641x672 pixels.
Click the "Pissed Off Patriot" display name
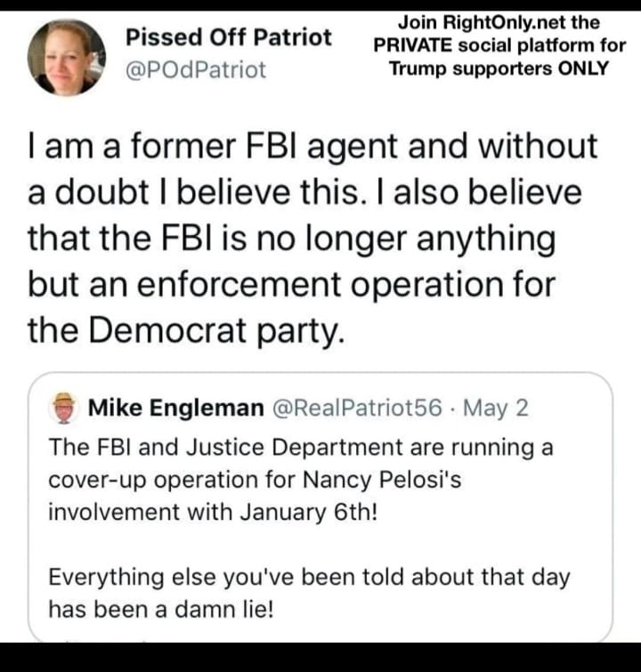coord(229,37)
